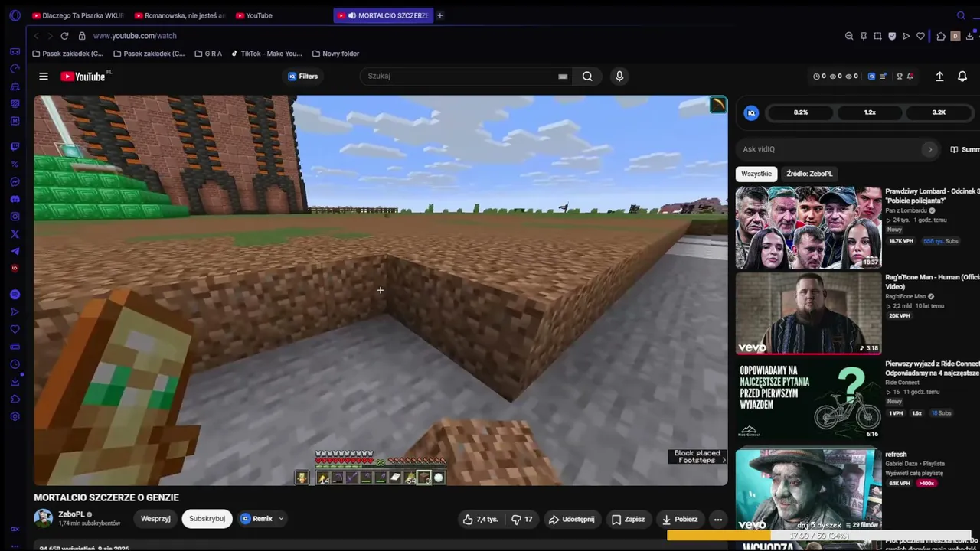Viewport: 980px width, 551px height.
Task: Click the vidIQ '3.2K' stat pill
Action: (939, 112)
